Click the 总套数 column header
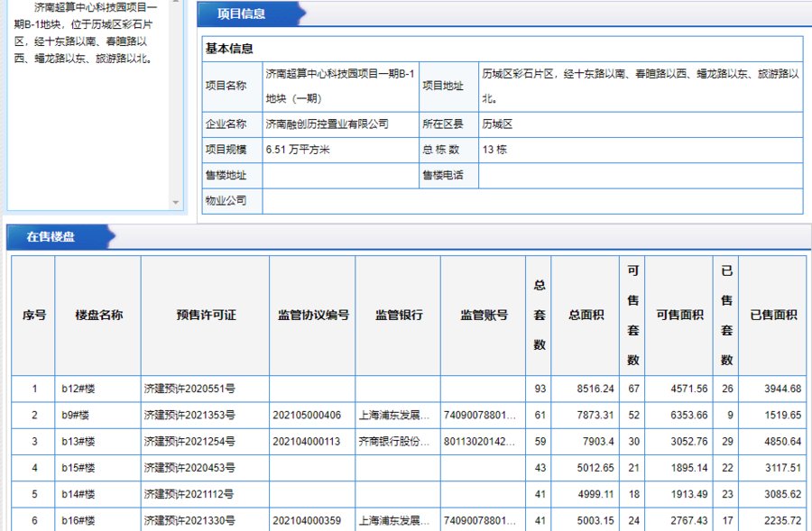 [x=539, y=314]
